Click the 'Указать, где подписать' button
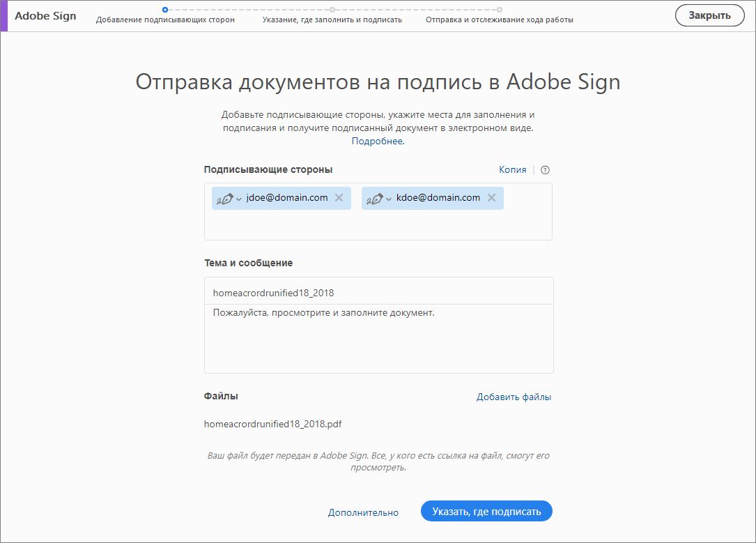 [x=485, y=511]
